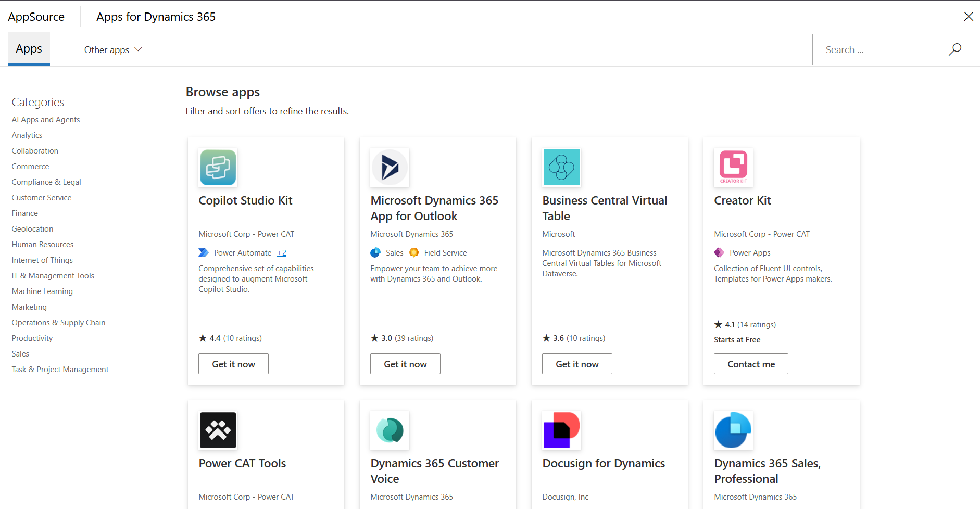The width and height of the screenshot is (980, 509).
Task: Get Business Central Virtual Table now
Action: click(577, 364)
